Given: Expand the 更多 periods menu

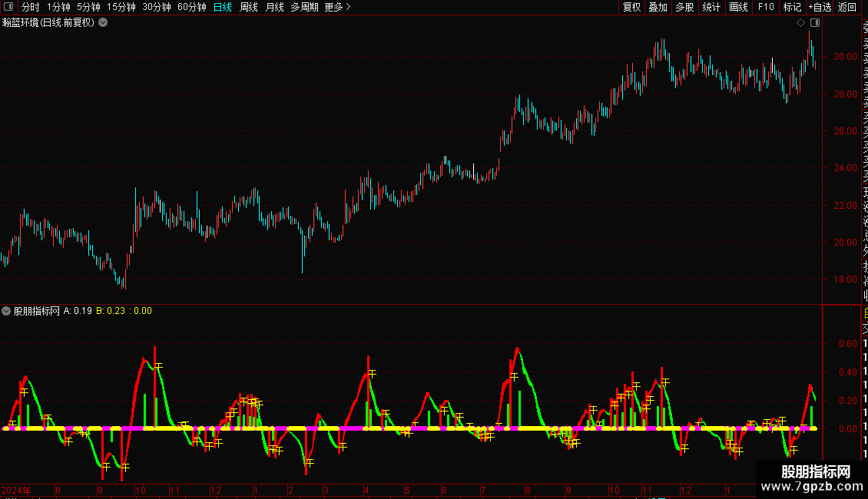Looking at the screenshot, I should pos(338,7).
